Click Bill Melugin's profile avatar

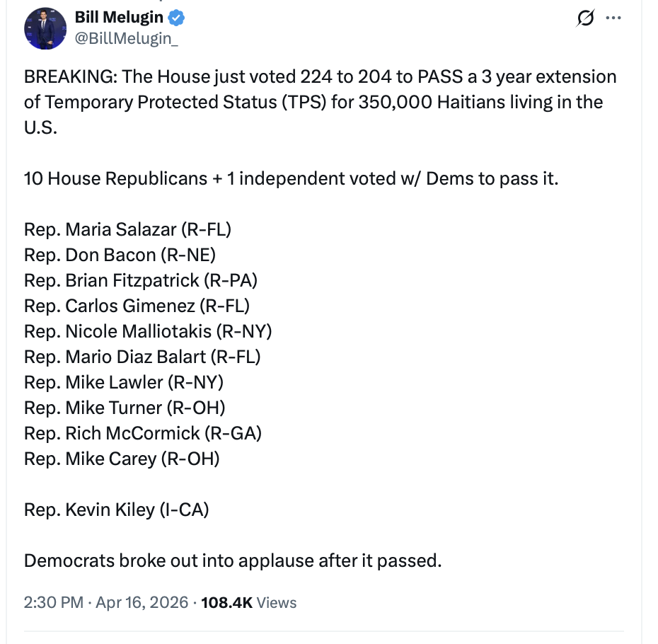(x=45, y=29)
